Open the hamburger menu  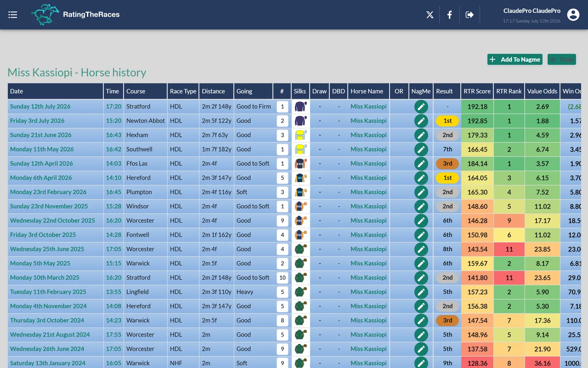coord(13,15)
